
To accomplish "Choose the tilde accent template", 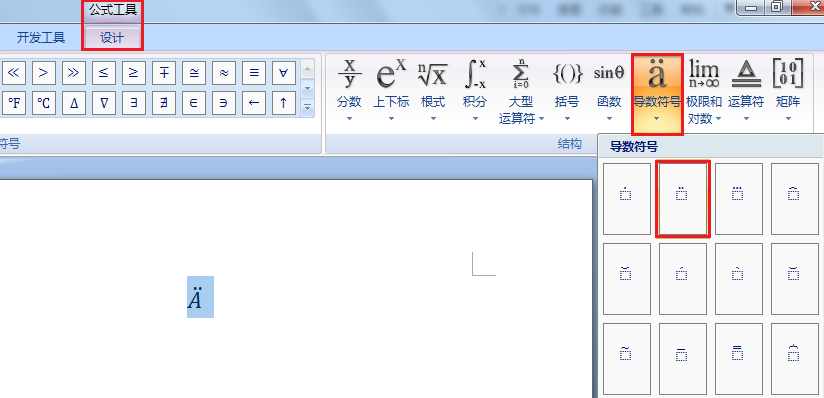I will 626,359.
